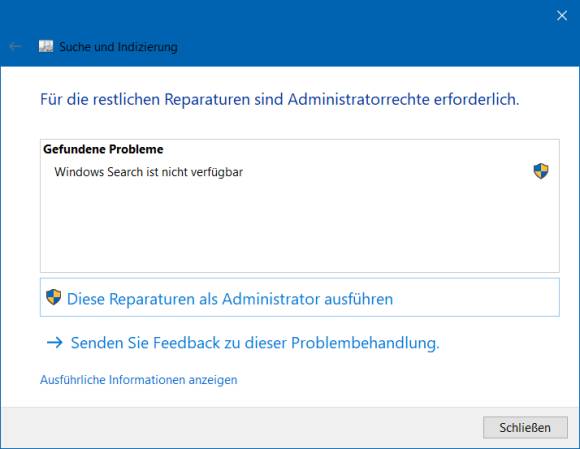580x449 pixels.
Task: Click the Schließen button
Action: (x=525, y=428)
